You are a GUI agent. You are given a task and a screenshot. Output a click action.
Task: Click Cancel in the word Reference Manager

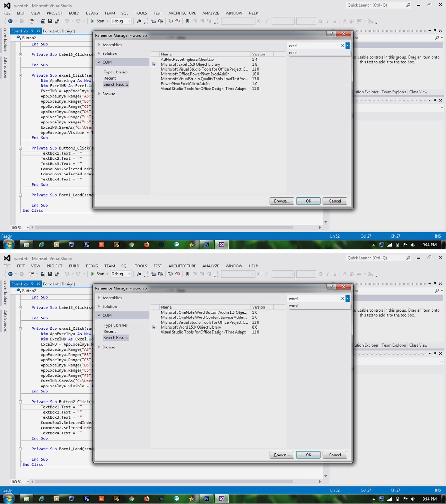pos(335,455)
